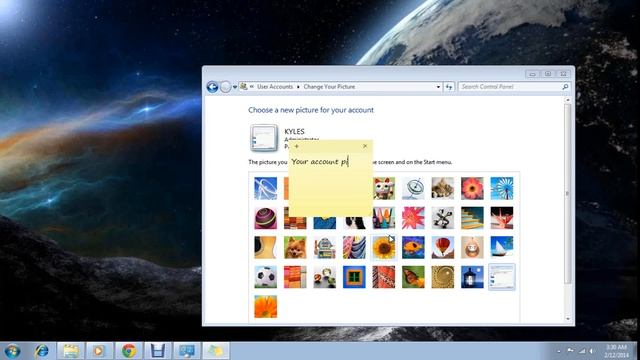Select the soccer ball picture

pos(265,277)
